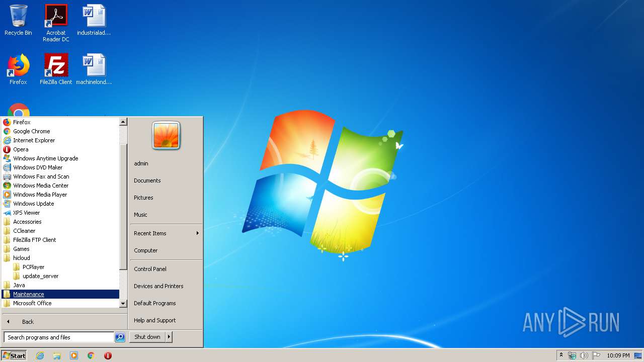Open Control Panel
644x362 pixels.
pyautogui.click(x=166, y=269)
